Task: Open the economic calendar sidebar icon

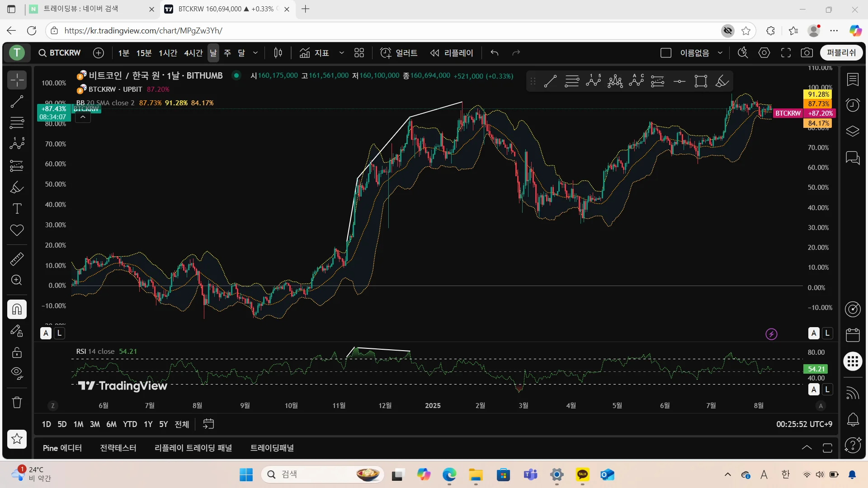Action: click(853, 335)
